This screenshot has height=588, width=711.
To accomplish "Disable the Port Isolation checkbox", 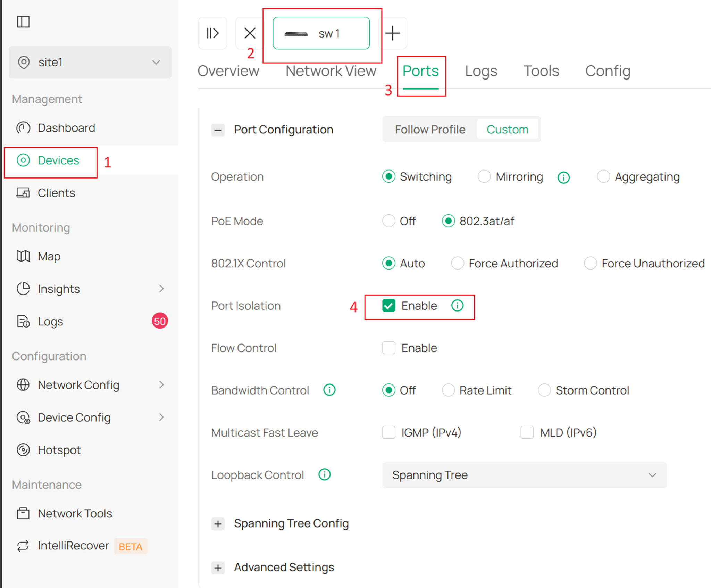I will click(388, 306).
